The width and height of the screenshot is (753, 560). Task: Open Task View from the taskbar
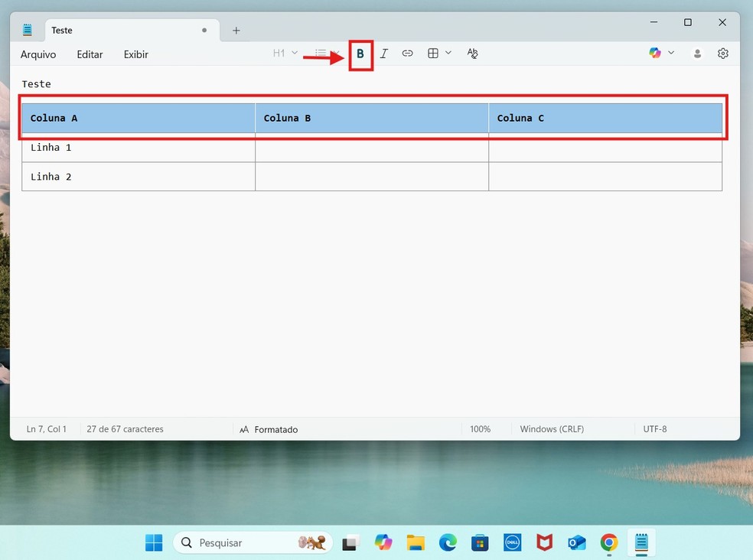tap(351, 542)
